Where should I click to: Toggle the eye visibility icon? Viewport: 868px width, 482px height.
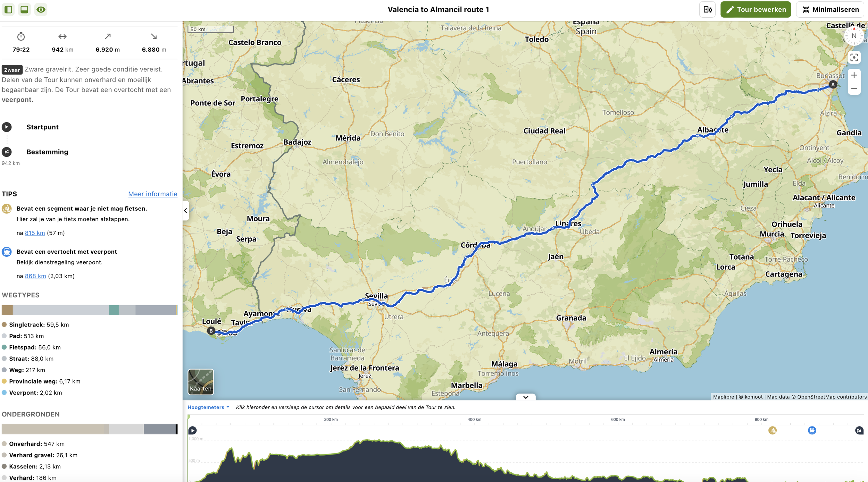point(41,9)
